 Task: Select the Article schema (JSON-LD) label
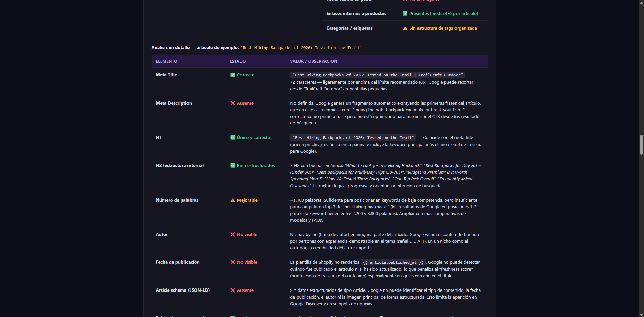[182, 290]
